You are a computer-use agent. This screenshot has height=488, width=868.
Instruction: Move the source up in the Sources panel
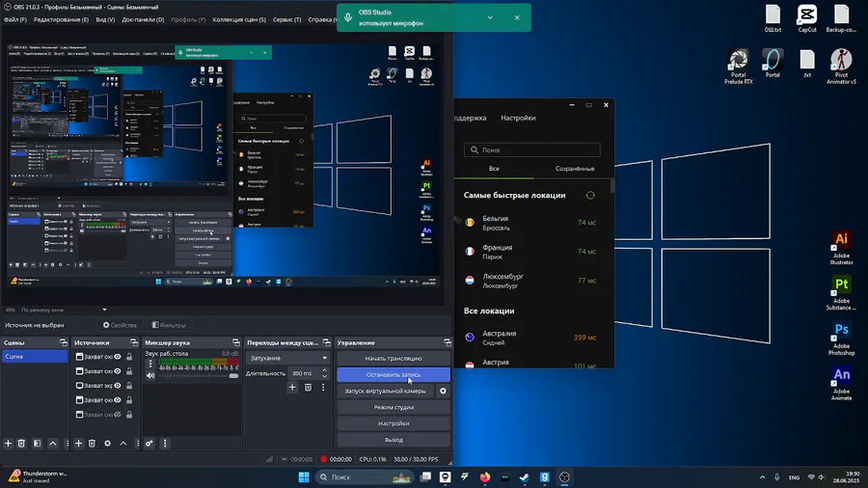[x=123, y=444]
